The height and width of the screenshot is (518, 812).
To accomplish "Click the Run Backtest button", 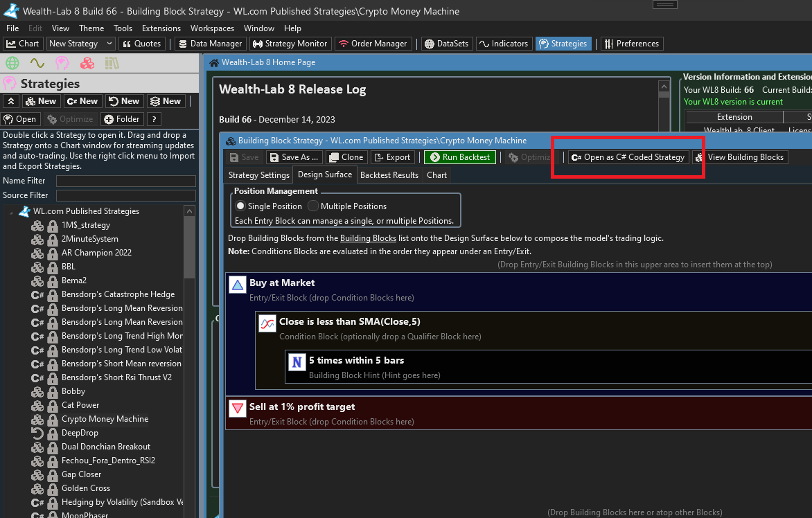I will [x=459, y=157].
